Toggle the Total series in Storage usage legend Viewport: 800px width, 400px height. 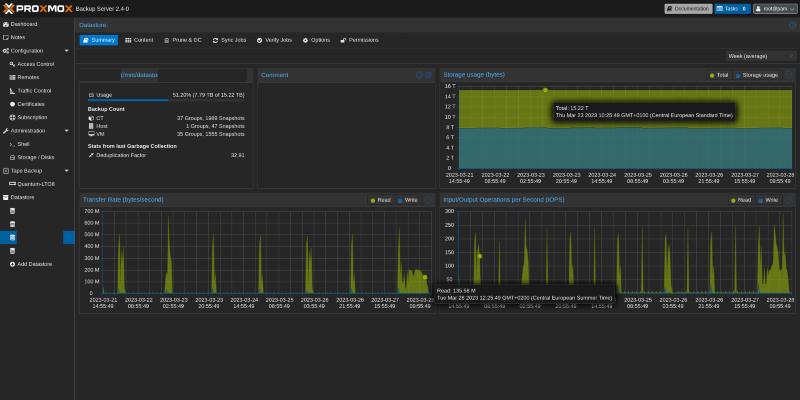pos(718,75)
